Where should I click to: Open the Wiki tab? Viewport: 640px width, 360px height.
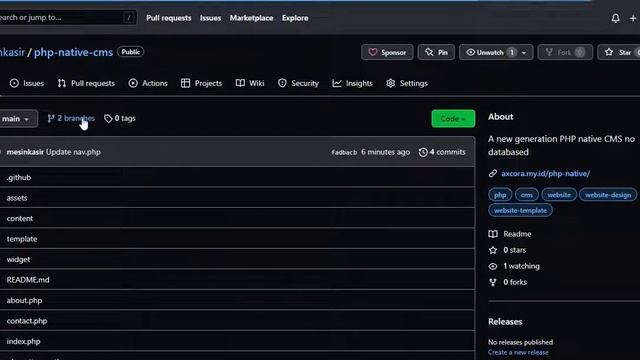[250, 83]
